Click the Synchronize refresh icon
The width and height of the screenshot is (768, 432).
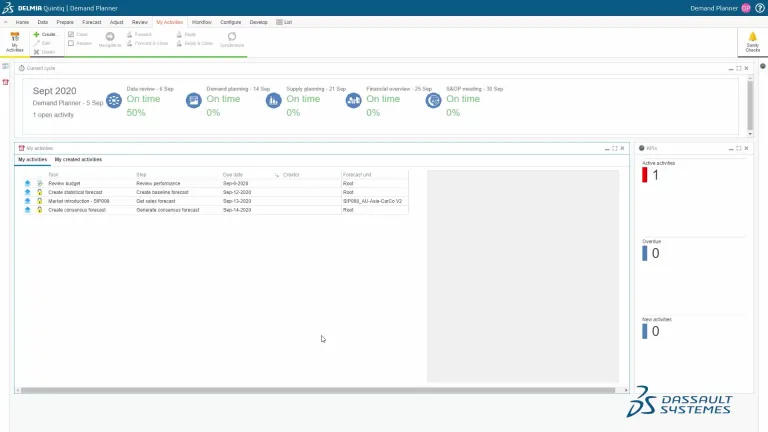coord(232,37)
